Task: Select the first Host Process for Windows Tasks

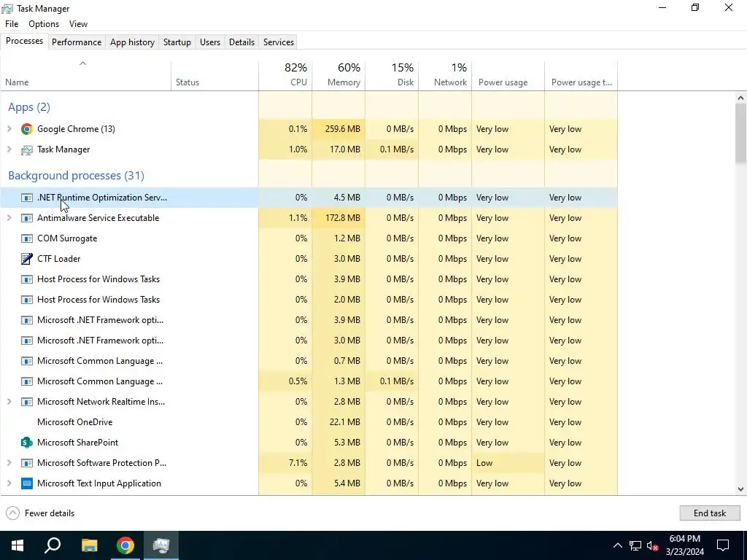Action: [309, 279]
